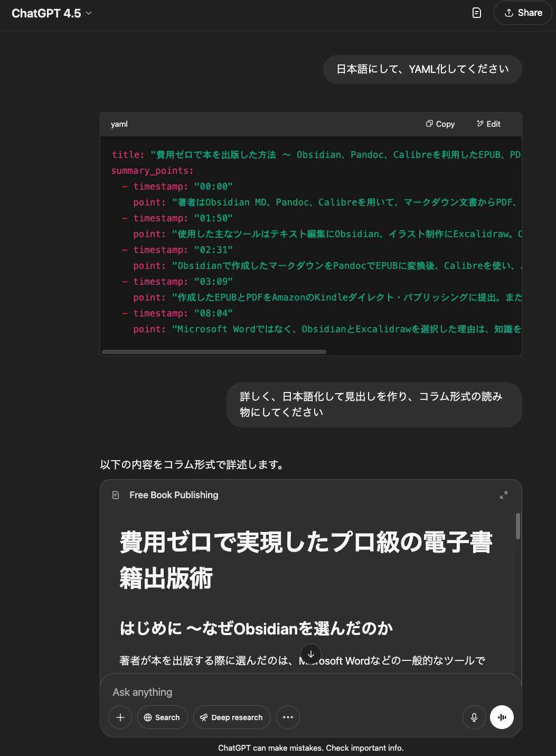Edit the YAML code block
556x756 pixels.
point(488,124)
